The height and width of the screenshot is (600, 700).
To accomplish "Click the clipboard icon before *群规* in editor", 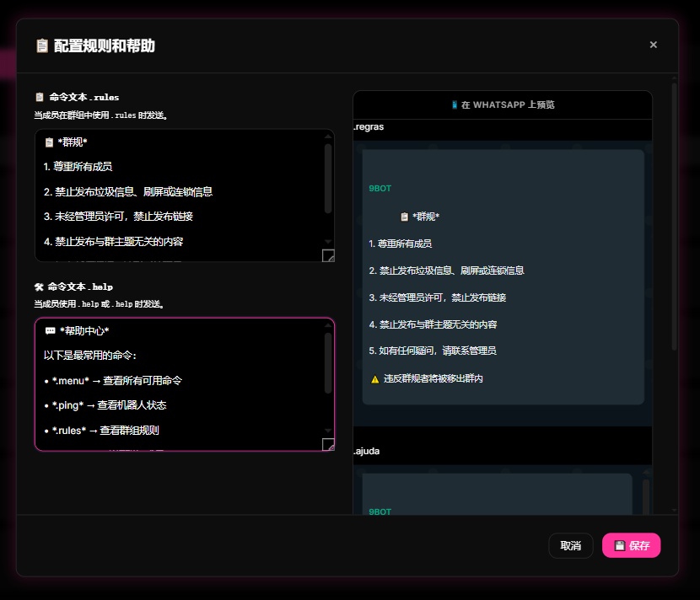I will pos(49,142).
